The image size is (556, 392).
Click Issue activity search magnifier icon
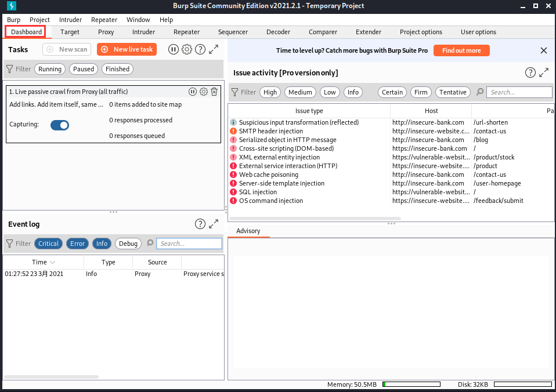coord(480,92)
